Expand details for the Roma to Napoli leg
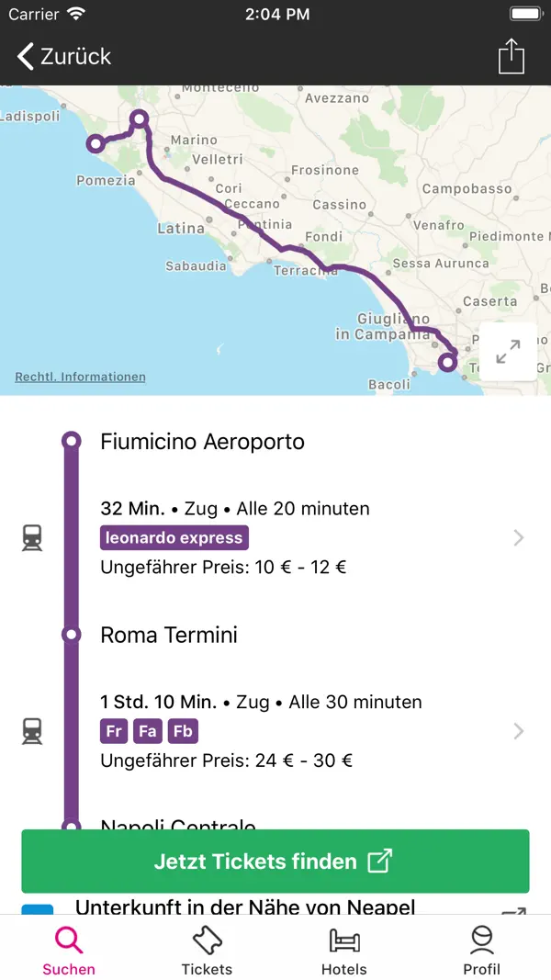551x980 pixels. point(519,731)
